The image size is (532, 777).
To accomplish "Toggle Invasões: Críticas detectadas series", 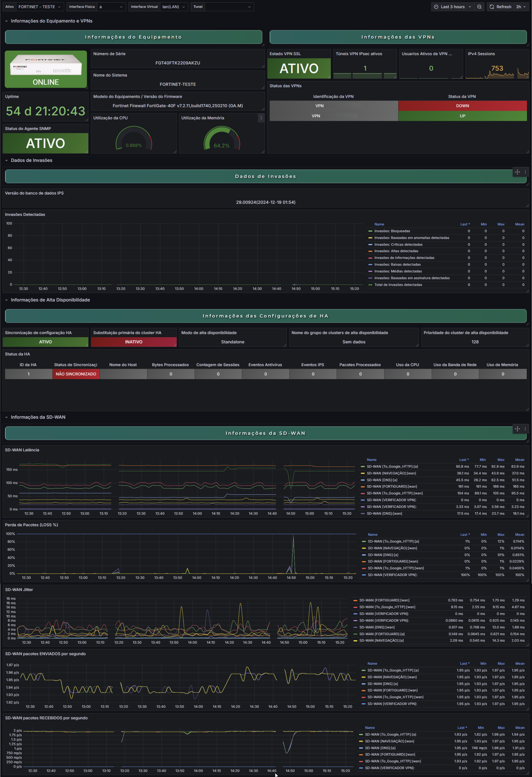I will click(398, 245).
